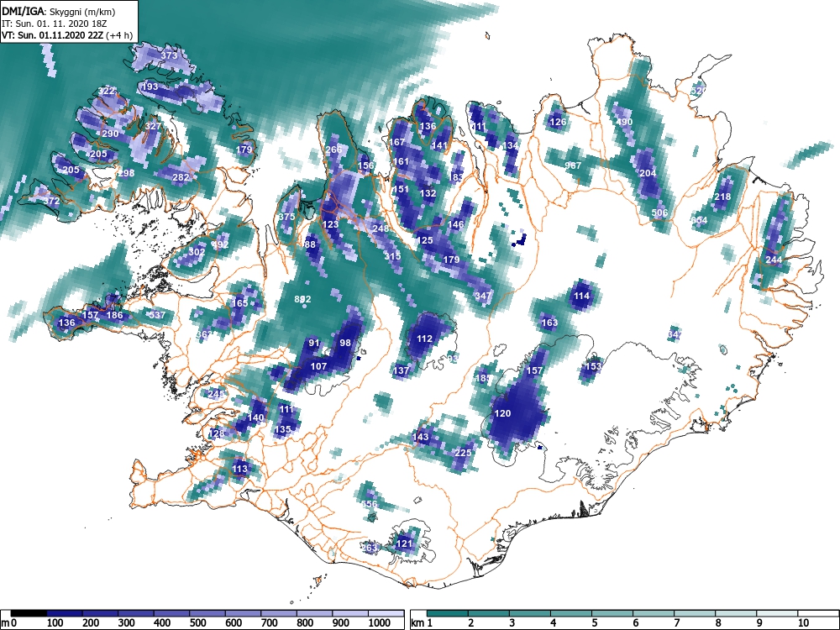This screenshot has width=840, height=630.
Task: Click the visibility value 245
Action: click(x=216, y=394)
